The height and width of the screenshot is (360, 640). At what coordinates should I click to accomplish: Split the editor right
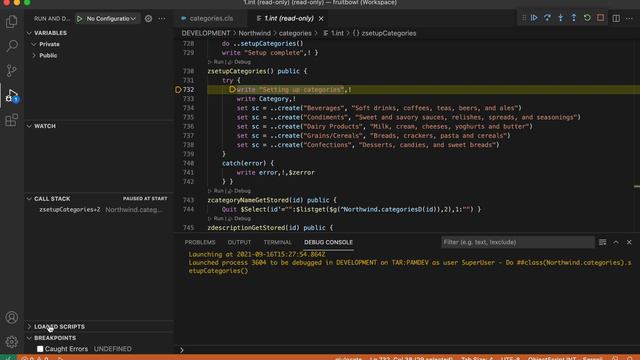tap(616, 18)
